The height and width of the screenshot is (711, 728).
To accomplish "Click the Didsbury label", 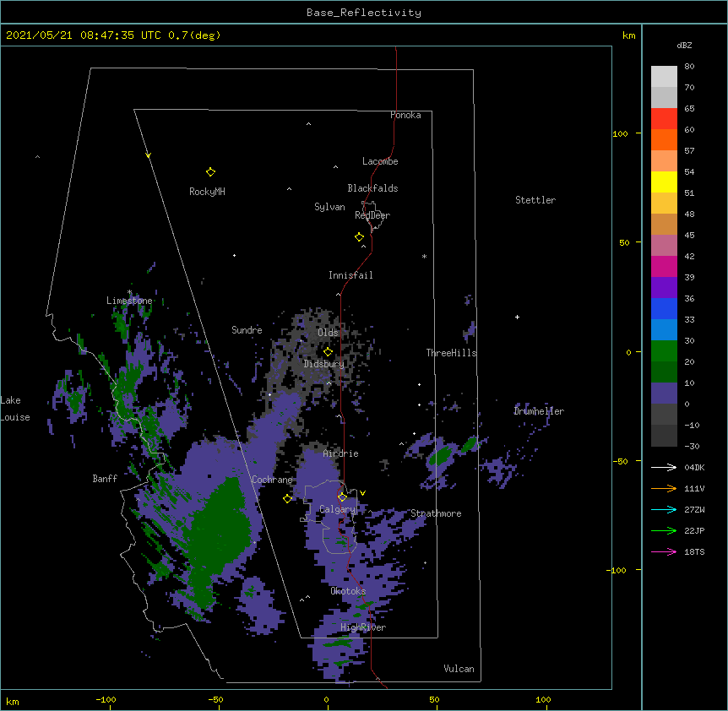I will 324,364.
